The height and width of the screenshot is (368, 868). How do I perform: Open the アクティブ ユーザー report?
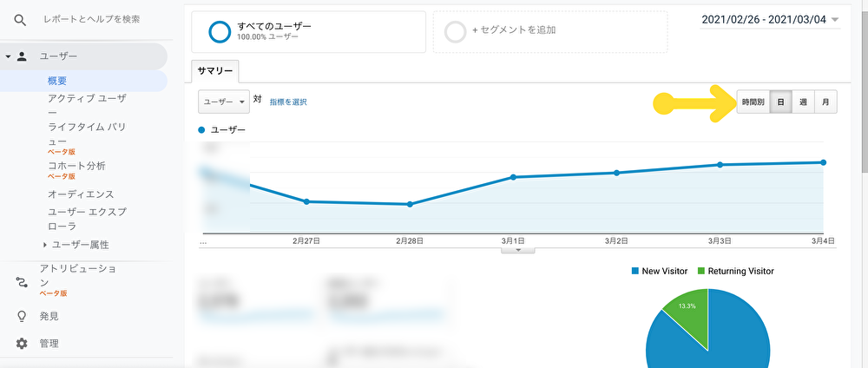(87, 105)
